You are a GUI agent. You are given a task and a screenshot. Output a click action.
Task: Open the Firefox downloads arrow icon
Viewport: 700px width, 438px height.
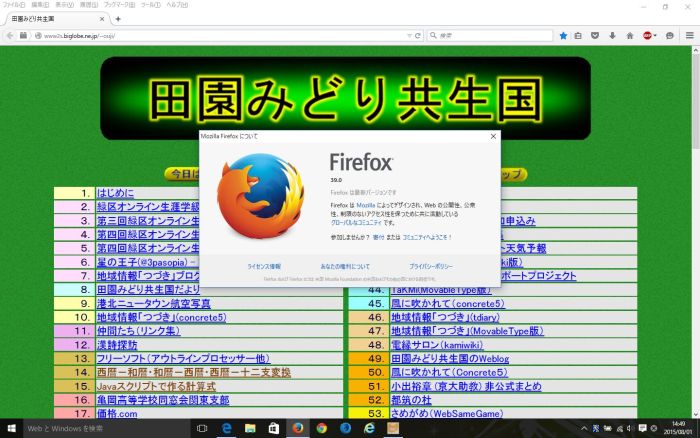(x=613, y=35)
